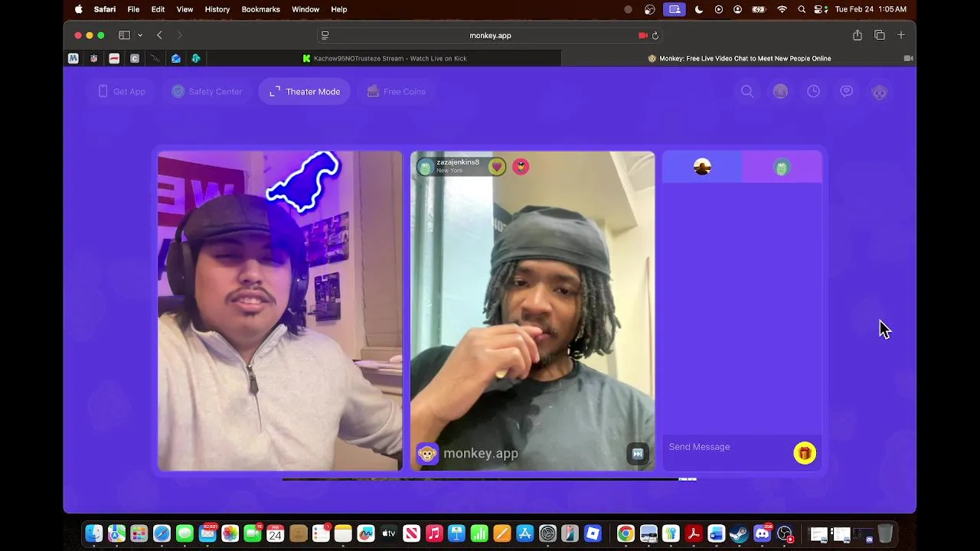Open the Apple menu
Image resolution: width=980 pixels, height=551 pixels.
(x=79, y=9)
